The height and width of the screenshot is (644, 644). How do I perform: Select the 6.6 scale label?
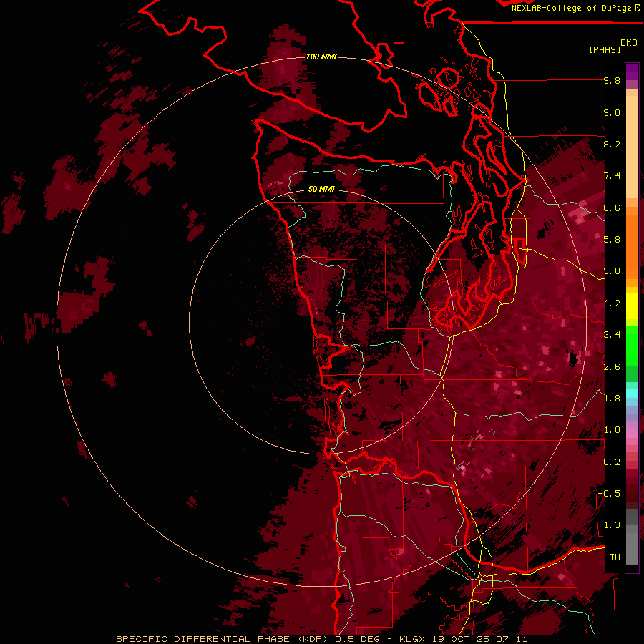click(612, 208)
